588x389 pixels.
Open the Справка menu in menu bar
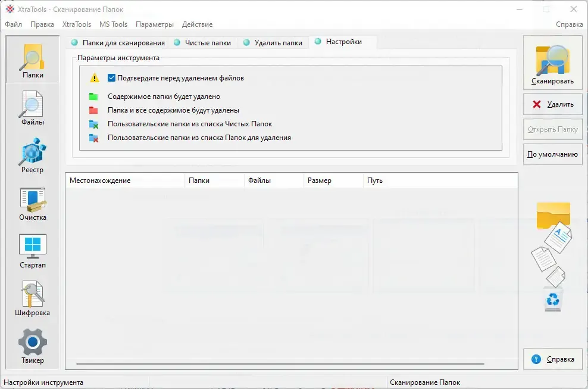pyautogui.click(x=569, y=24)
